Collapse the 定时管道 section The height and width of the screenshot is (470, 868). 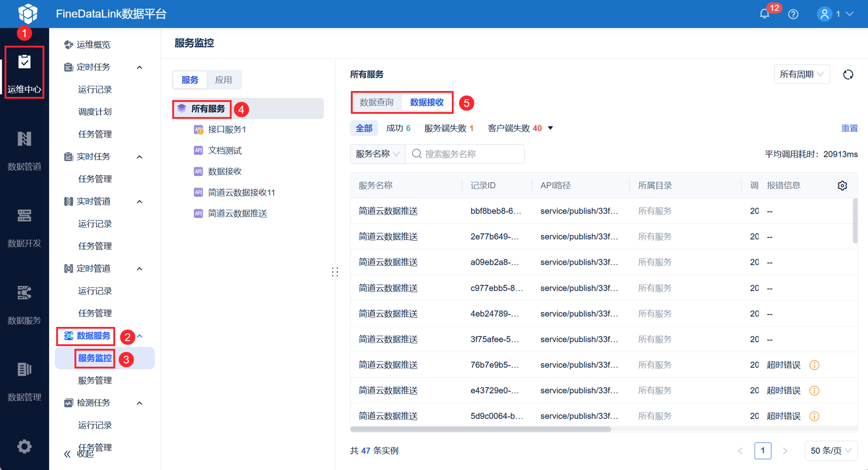(140, 269)
